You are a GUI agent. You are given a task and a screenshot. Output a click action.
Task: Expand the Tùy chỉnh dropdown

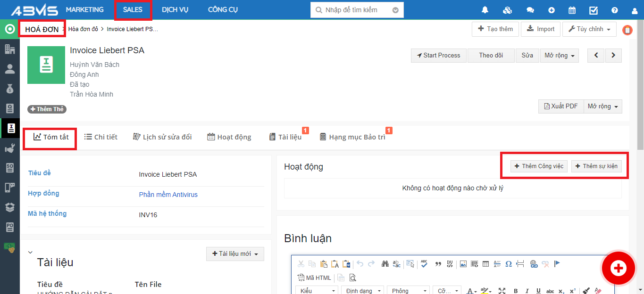(589, 29)
